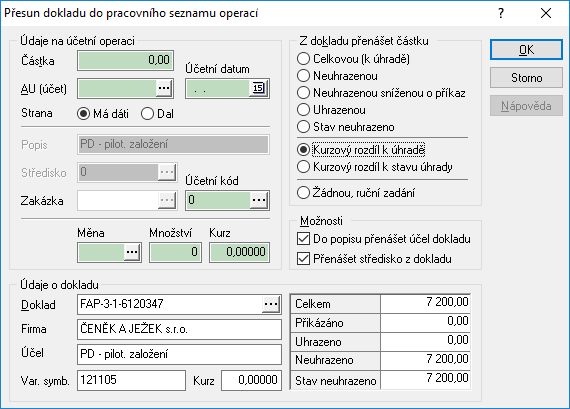Open Účetní kód lookup ellipsis button

point(259,200)
